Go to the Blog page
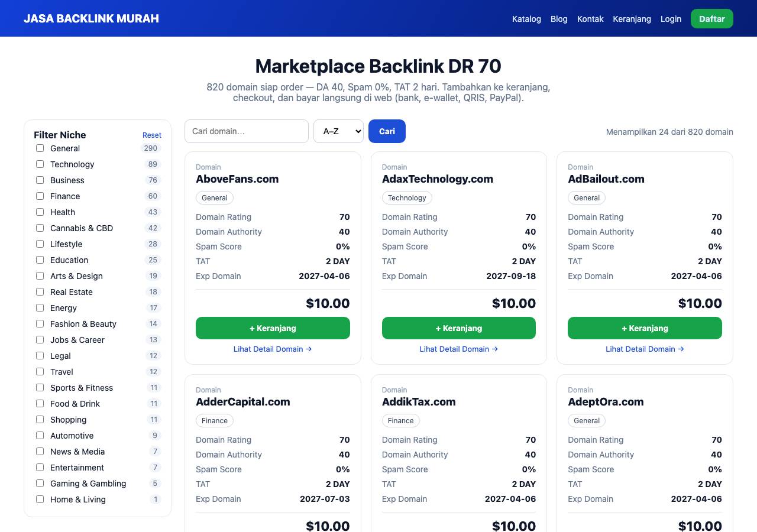The width and height of the screenshot is (757, 532). tap(559, 19)
